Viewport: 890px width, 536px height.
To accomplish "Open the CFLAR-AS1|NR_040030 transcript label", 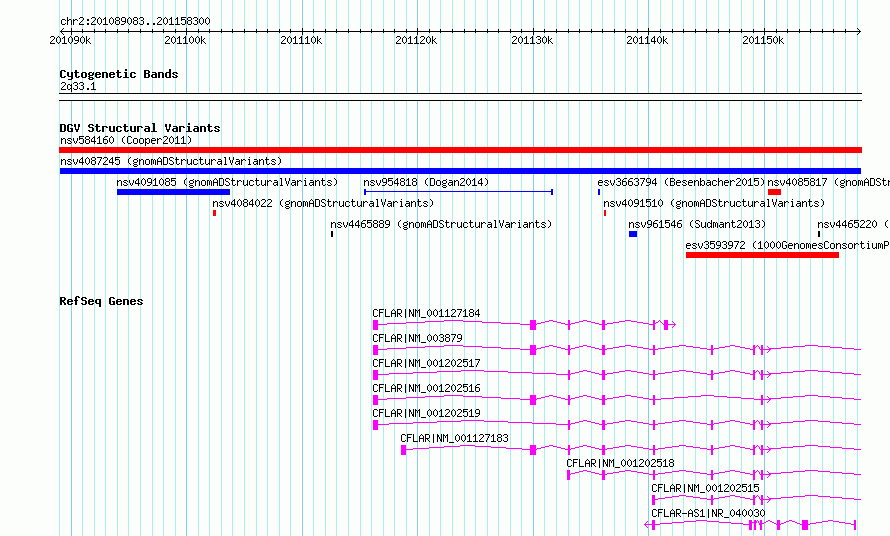I will (x=708, y=513).
